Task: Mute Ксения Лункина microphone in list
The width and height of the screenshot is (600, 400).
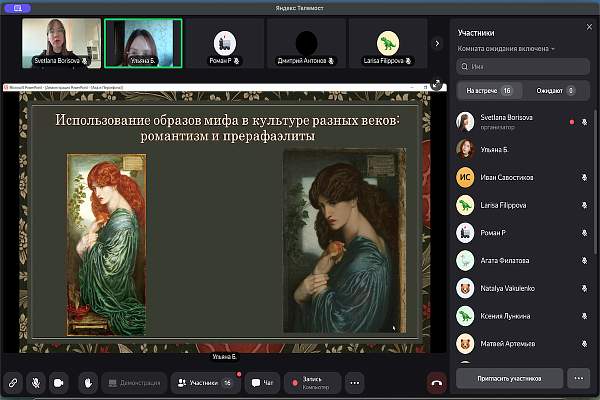Action: pos(584,316)
